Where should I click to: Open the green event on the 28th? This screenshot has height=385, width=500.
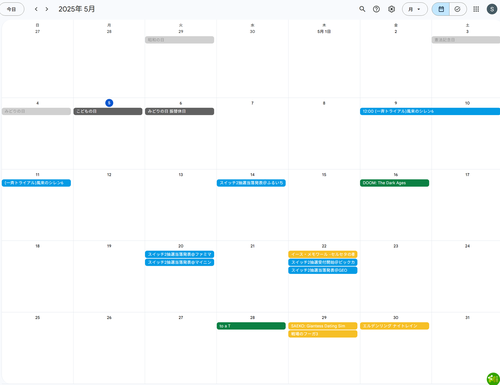[251, 326]
